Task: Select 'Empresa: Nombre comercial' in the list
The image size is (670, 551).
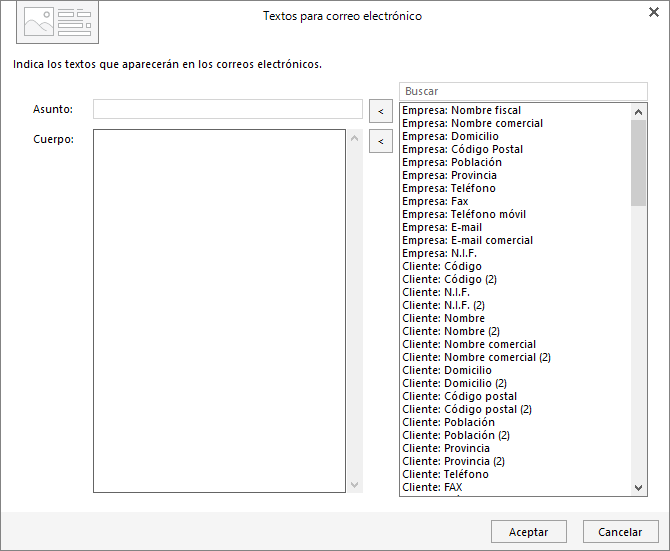Action: 516,123
